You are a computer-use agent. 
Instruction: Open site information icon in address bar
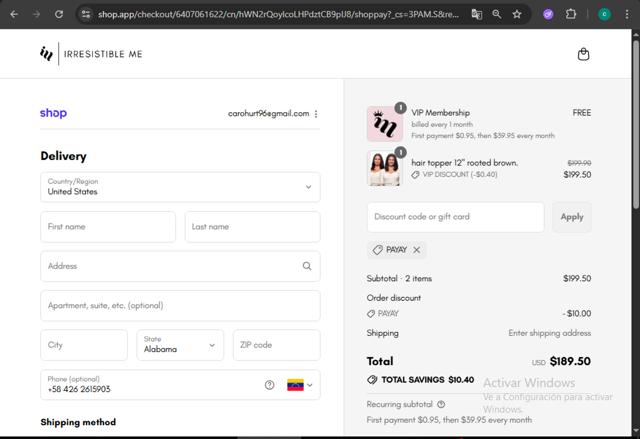click(86, 14)
